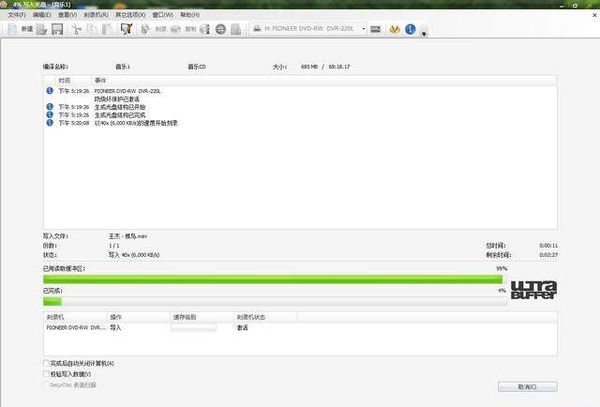Click the Save floppy disk icon
This screenshot has width=600, height=407.
[57, 30]
